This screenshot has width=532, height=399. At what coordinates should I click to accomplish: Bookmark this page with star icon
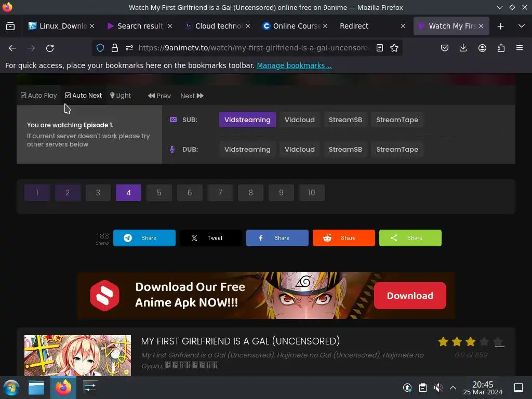point(394,48)
